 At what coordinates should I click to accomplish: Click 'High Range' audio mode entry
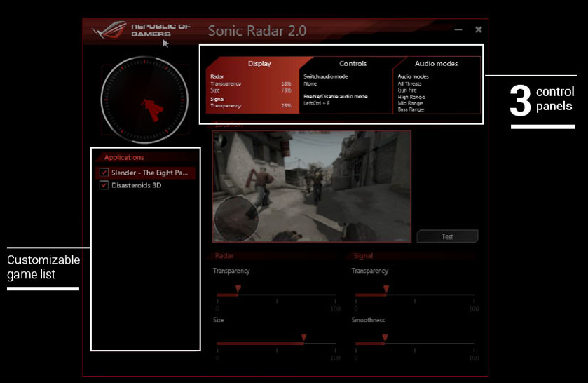pyautogui.click(x=411, y=97)
